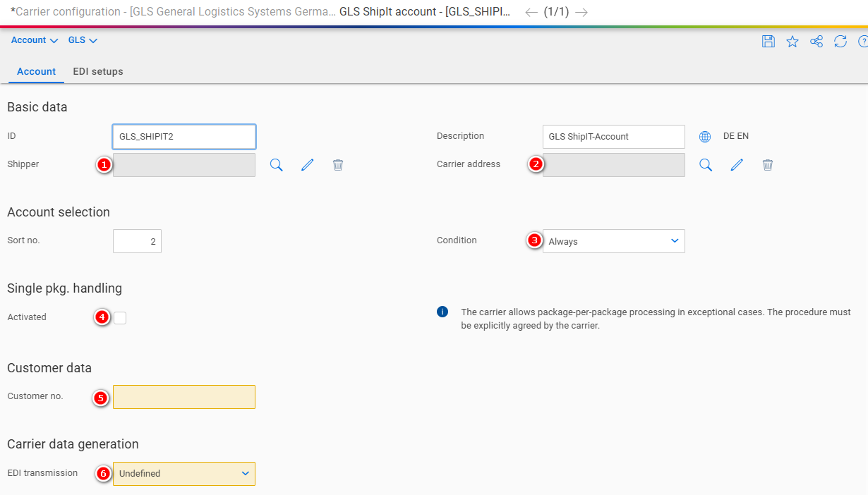Click the Save disk icon

point(768,42)
